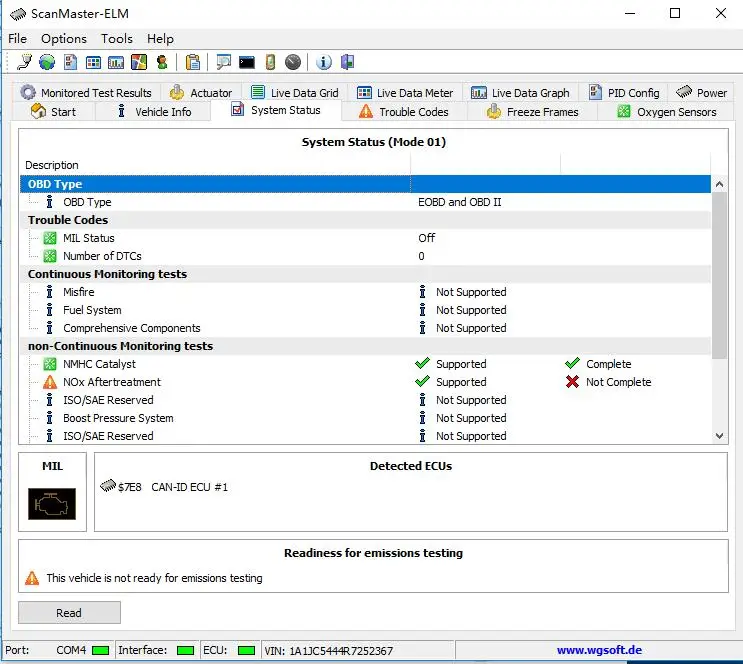Click the green ECU status indicator
This screenshot has height=664, width=743.
click(x=246, y=650)
